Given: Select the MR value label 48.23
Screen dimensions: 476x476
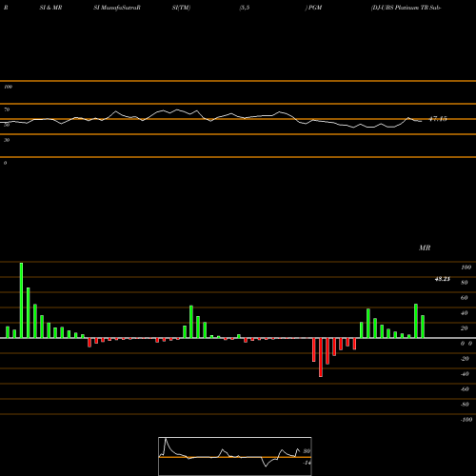Looking at the screenshot, I should (x=443, y=279).
